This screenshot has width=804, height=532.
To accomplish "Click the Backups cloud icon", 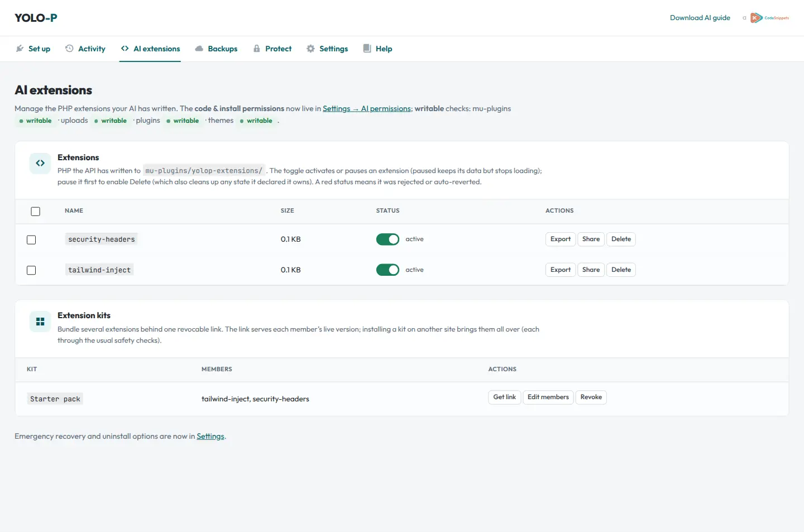I will [x=199, y=49].
